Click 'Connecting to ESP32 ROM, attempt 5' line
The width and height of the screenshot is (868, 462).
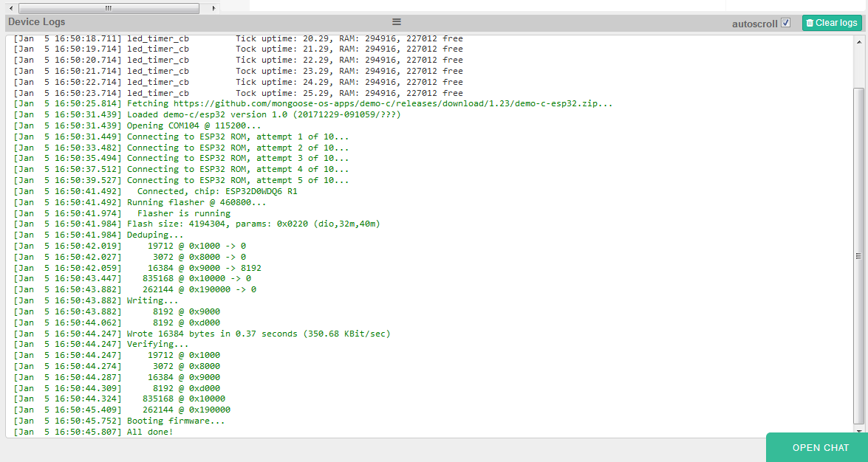[181, 180]
